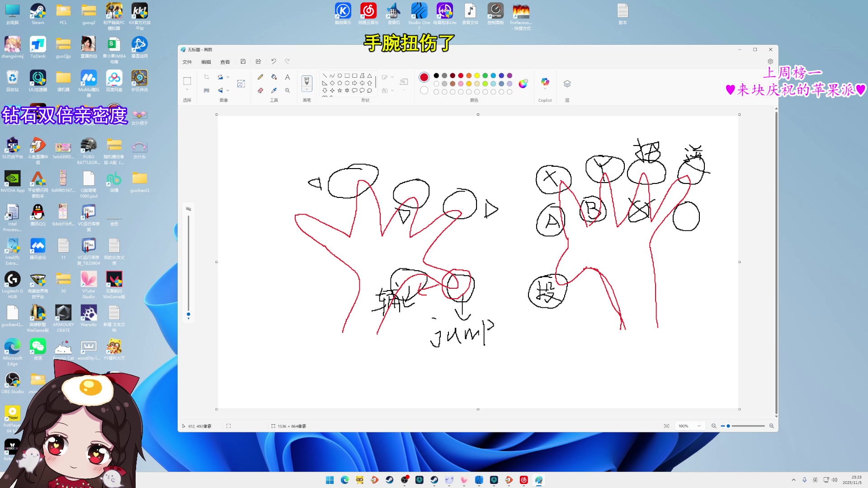Open the Edit colors wheel
Viewport: 868px width, 488px height.
[x=523, y=84]
